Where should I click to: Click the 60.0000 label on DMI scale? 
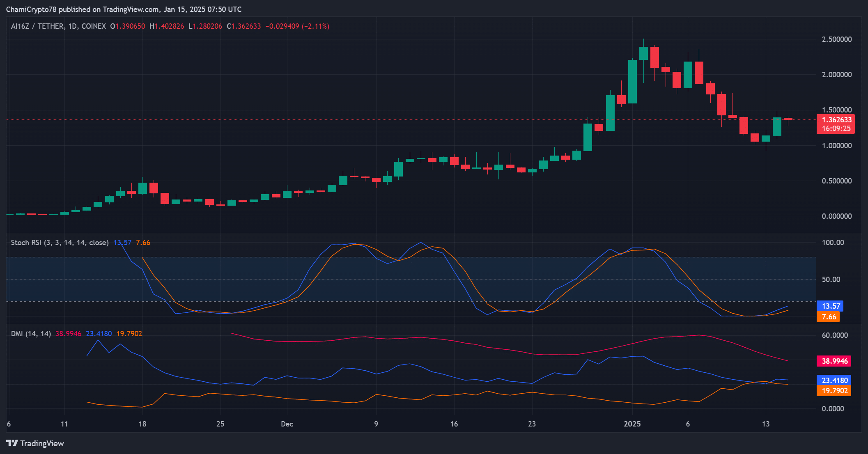click(834, 335)
